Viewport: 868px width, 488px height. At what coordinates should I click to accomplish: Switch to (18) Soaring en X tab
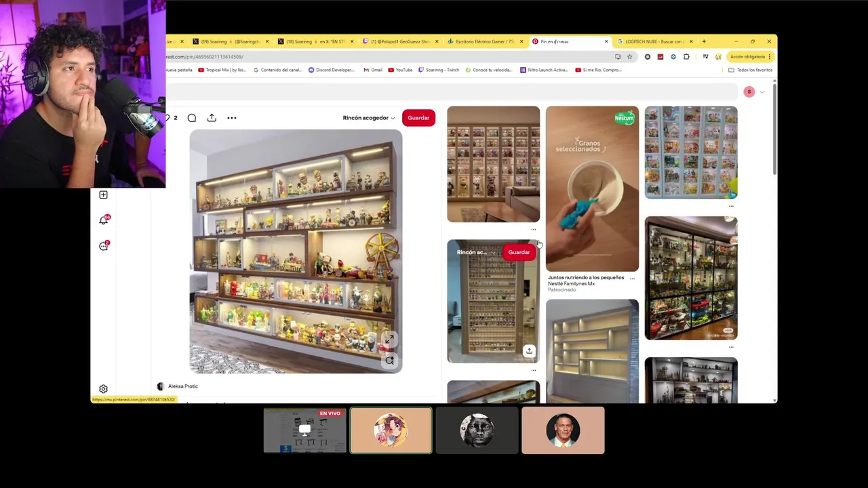316,41
